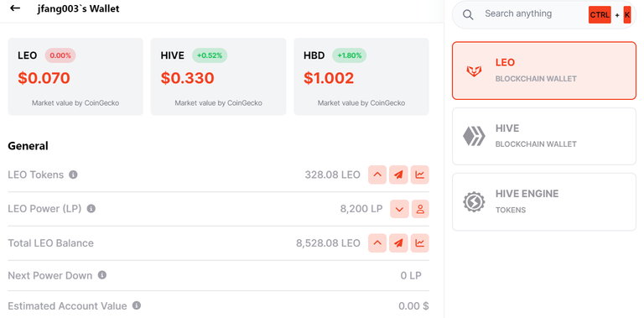
Task: Info icon beside LEO Power (LP)
Action: 91,209
